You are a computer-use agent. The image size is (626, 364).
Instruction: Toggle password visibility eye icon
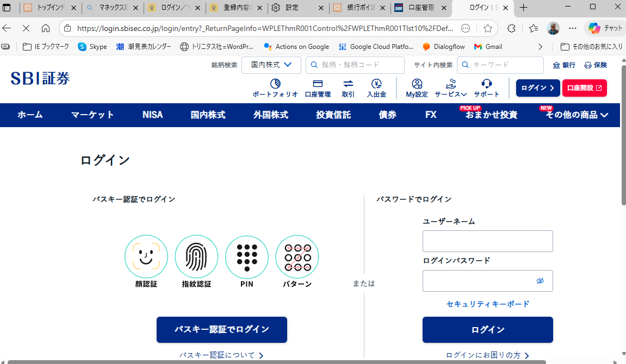pyautogui.click(x=540, y=281)
